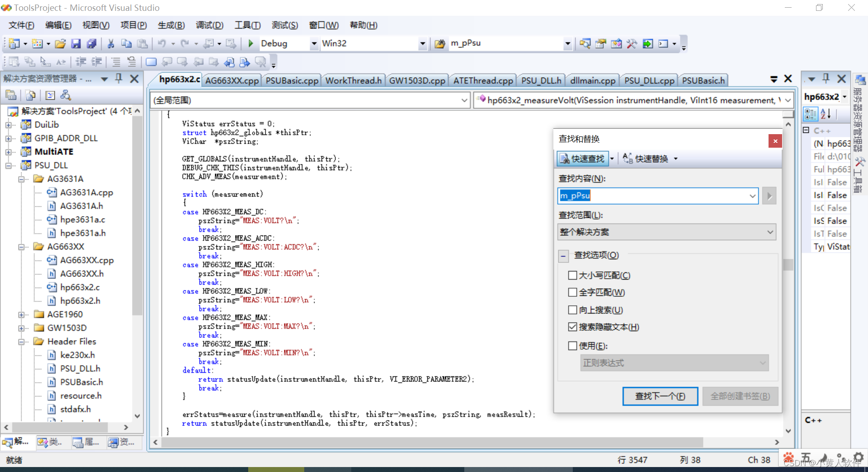Enable Match Case checkbox
Screen dimensions: 868x472
[572, 275]
